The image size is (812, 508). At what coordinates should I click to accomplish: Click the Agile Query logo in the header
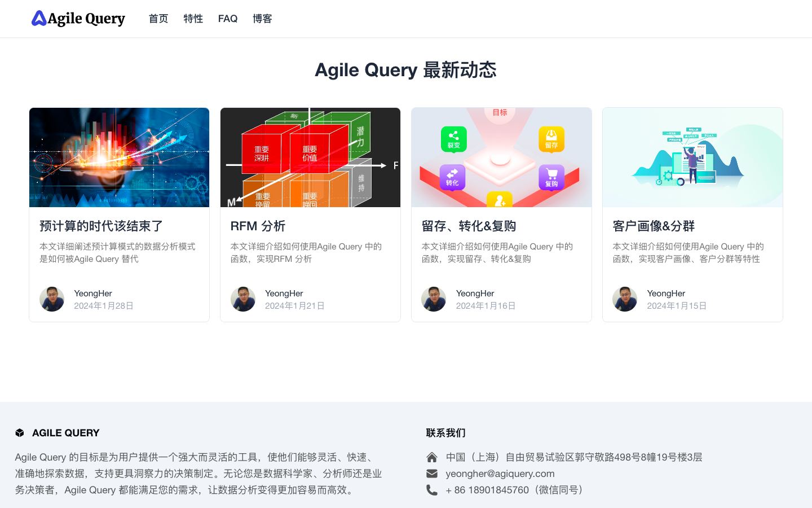coord(78,19)
